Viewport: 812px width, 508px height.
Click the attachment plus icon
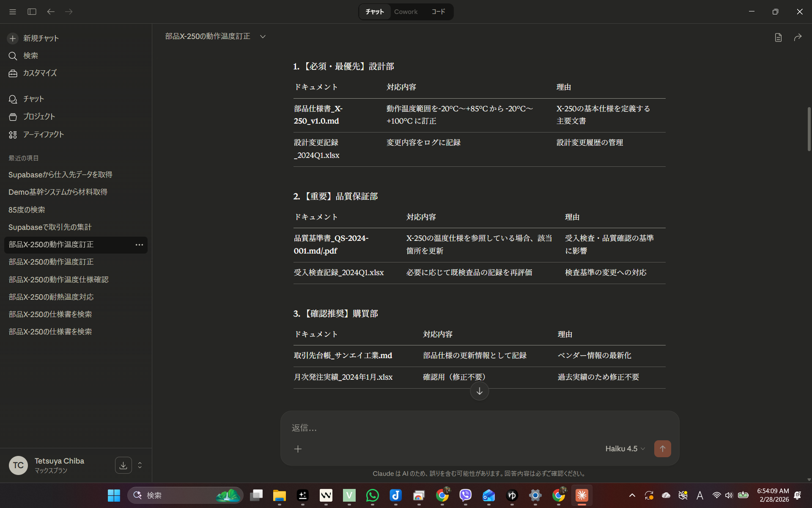pos(298,449)
